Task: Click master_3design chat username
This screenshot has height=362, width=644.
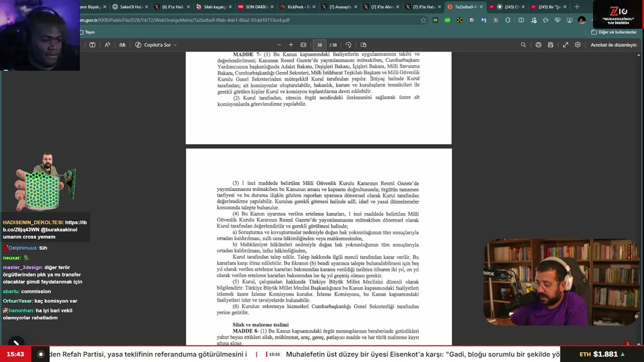Action: tap(23, 267)
